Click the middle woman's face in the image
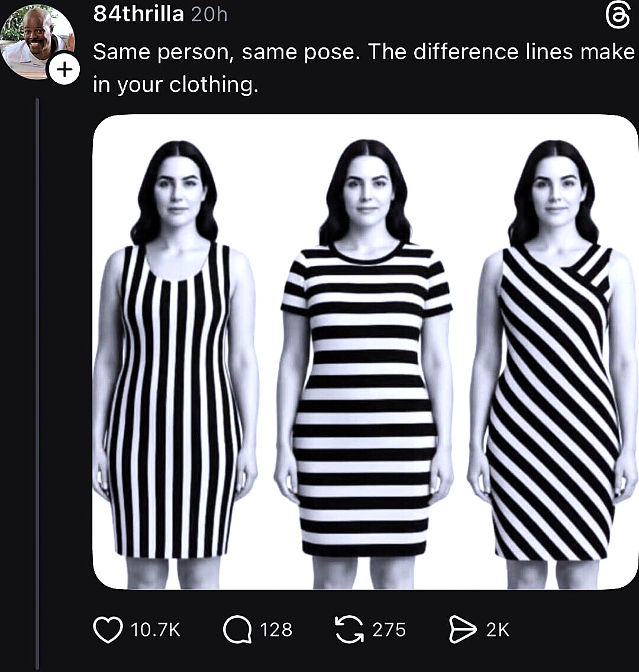The image size is (639, 672). pos(367,191)
